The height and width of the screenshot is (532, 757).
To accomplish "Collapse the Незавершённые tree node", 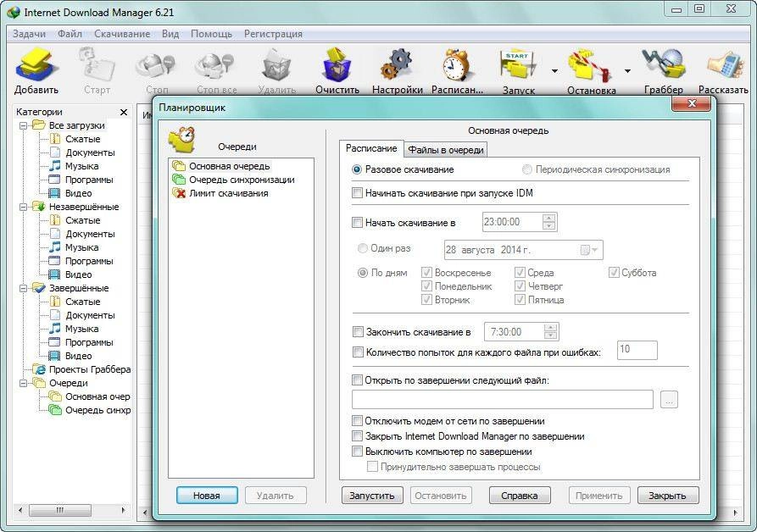I will (x=23, y=207).
